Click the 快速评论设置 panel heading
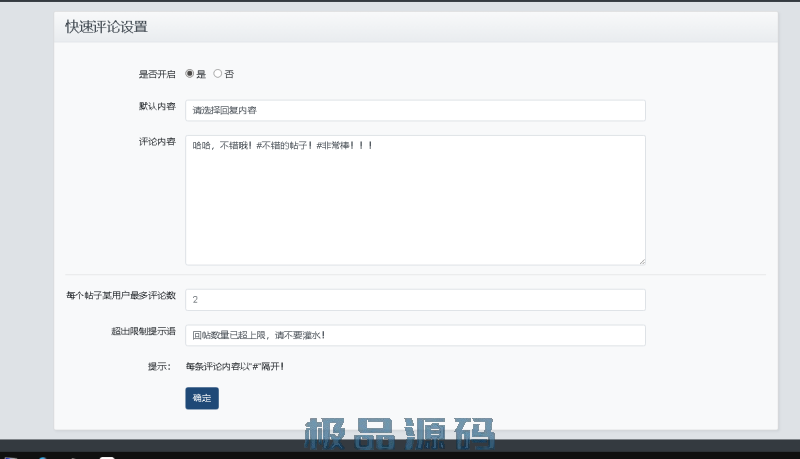Screen dimensions: 800x459 (x=107, y=27)
